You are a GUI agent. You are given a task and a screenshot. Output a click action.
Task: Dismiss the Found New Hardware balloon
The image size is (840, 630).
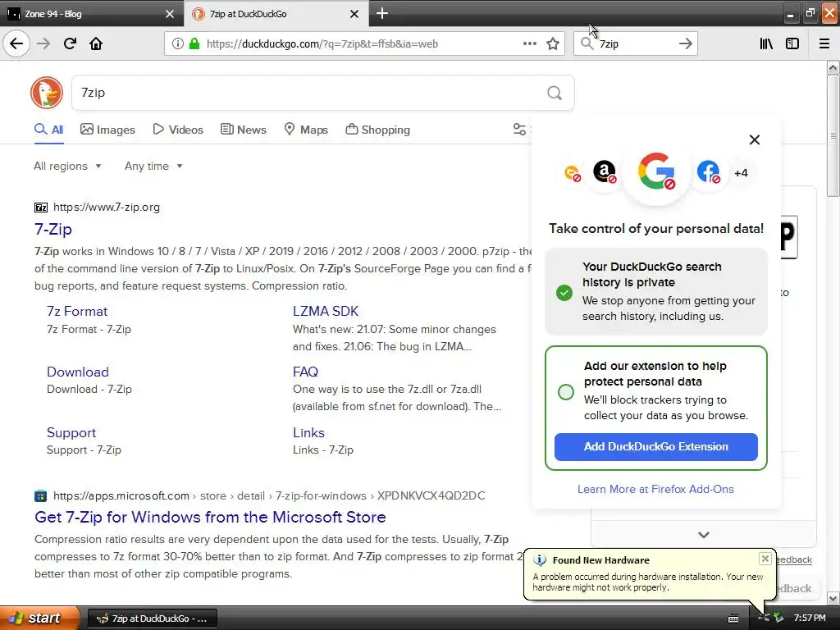coord(765,559)
